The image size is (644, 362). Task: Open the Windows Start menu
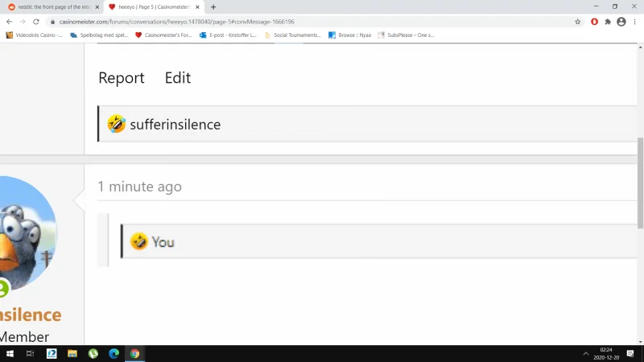coord(10,353)
